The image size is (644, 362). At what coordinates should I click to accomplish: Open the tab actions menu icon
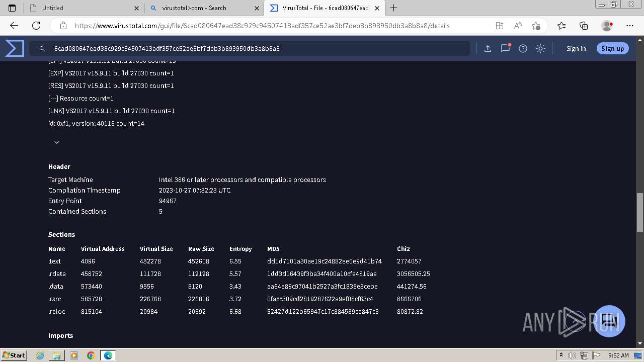[x=13, y=8]
